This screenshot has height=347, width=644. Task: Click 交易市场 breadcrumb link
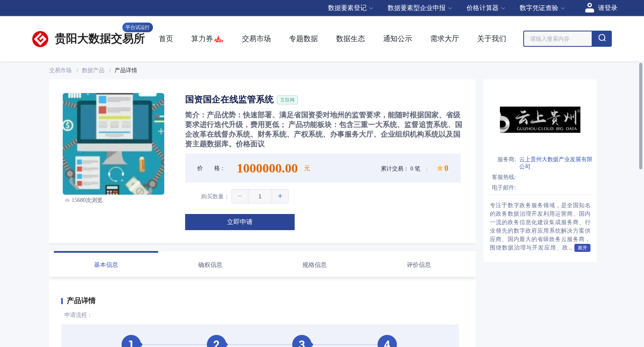click(x=60, y=71)
